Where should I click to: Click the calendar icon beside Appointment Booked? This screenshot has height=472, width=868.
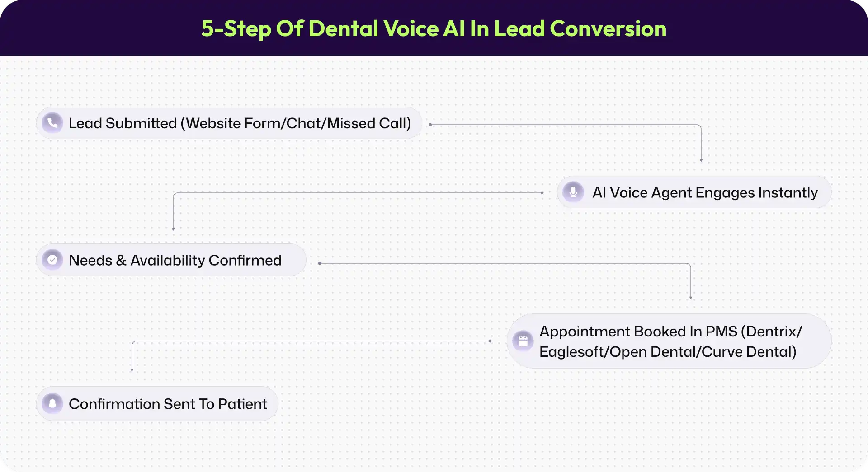click(523, 341)
